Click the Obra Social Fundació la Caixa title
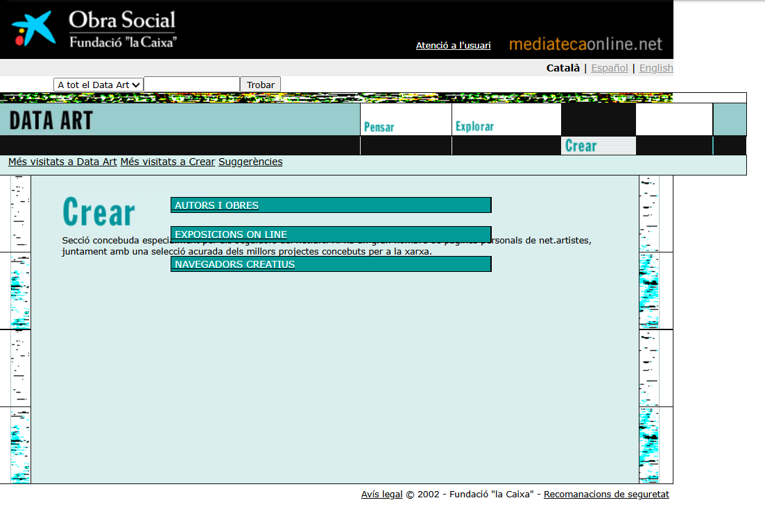 tap(123, 29)
